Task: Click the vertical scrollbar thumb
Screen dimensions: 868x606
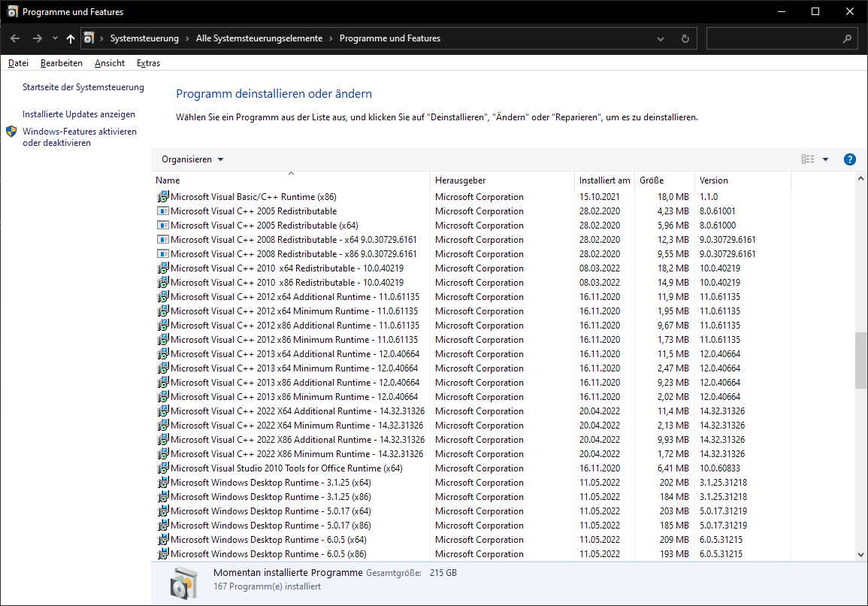Action: (860, 361)
